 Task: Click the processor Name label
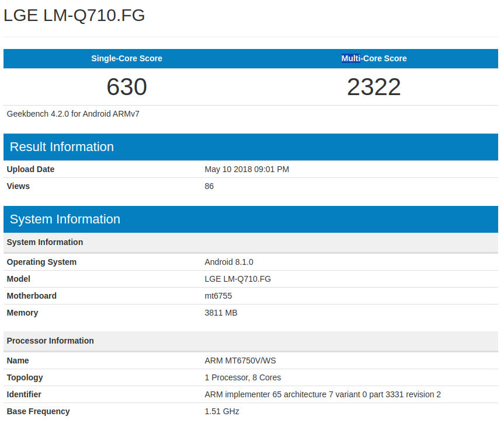(18, 360)
